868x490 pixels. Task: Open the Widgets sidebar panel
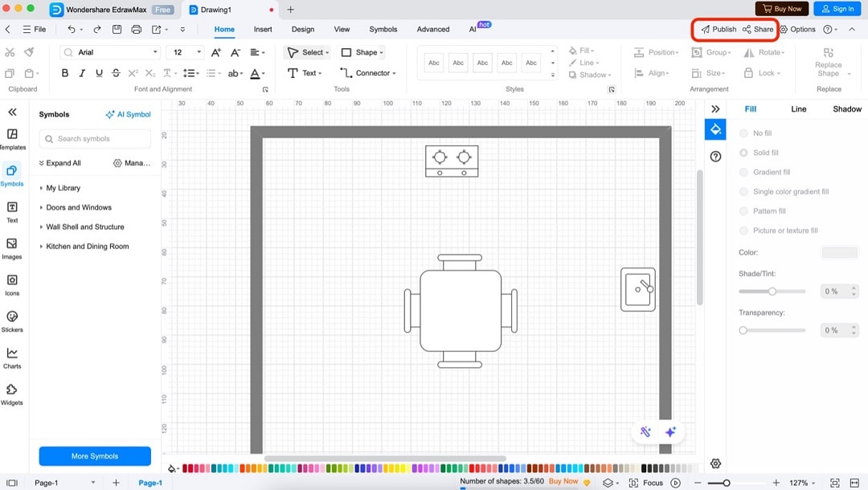click(12, 394)
